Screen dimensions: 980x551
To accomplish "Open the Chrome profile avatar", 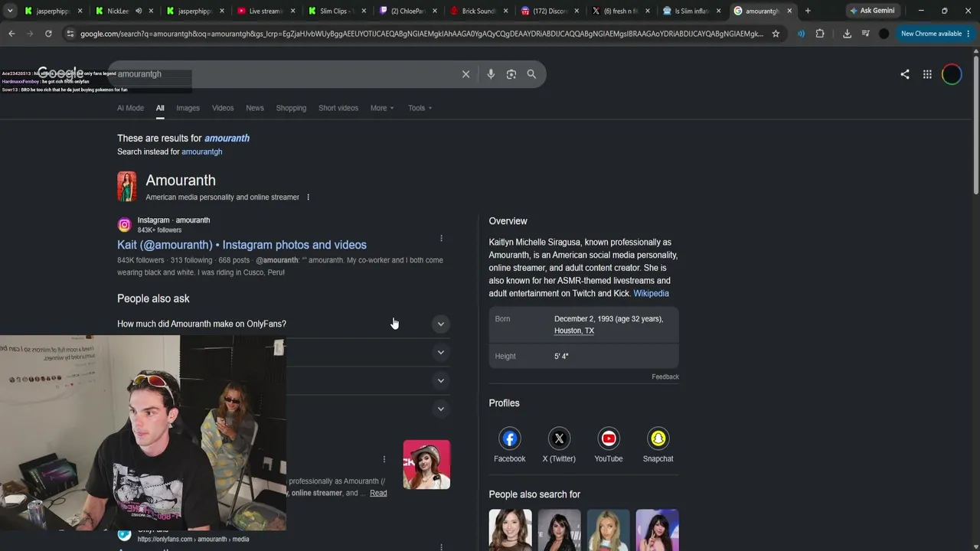I will [884, 34].
